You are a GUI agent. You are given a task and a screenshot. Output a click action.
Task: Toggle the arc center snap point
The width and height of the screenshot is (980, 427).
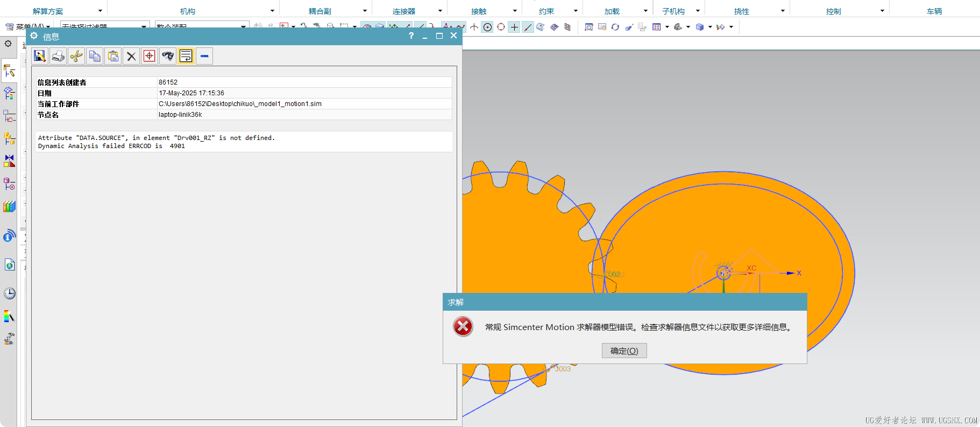click(x=487, y=27)
